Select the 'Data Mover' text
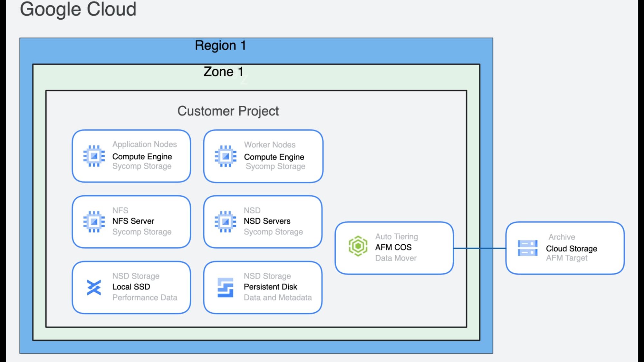 pos(396,258)
